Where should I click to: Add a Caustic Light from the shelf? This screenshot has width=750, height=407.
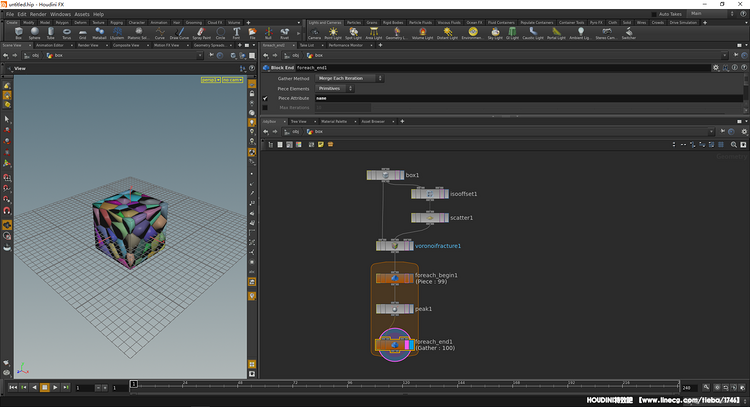(x=533, y=33)
